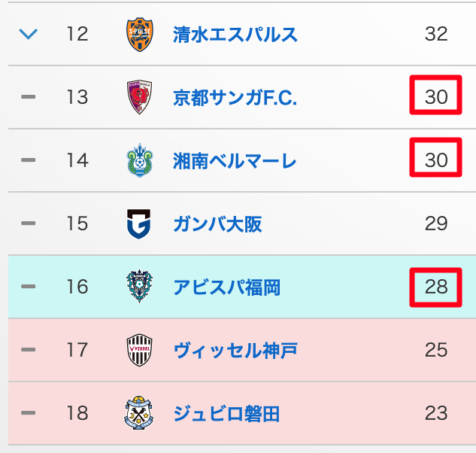Click the Avispa Fukuoka team crest

(139, 287)
